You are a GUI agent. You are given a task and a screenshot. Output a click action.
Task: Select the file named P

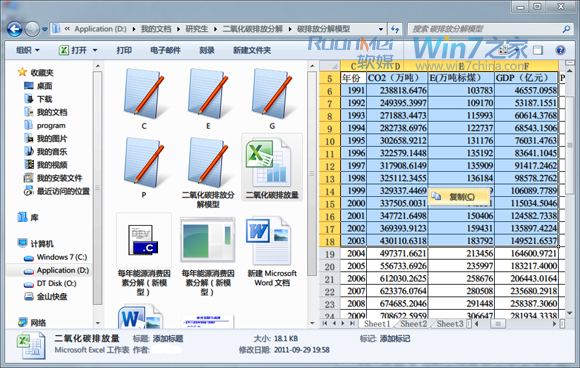click(x=144, y=168)
